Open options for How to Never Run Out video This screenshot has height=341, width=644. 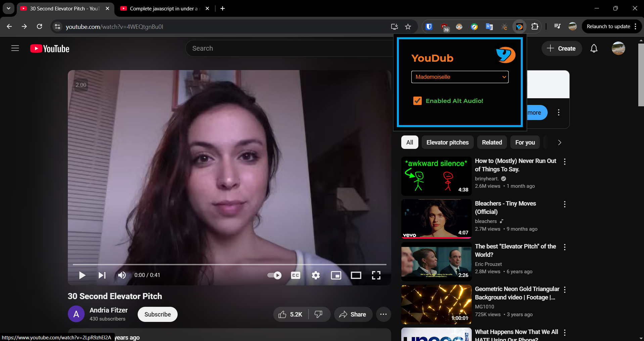(565, 162)
